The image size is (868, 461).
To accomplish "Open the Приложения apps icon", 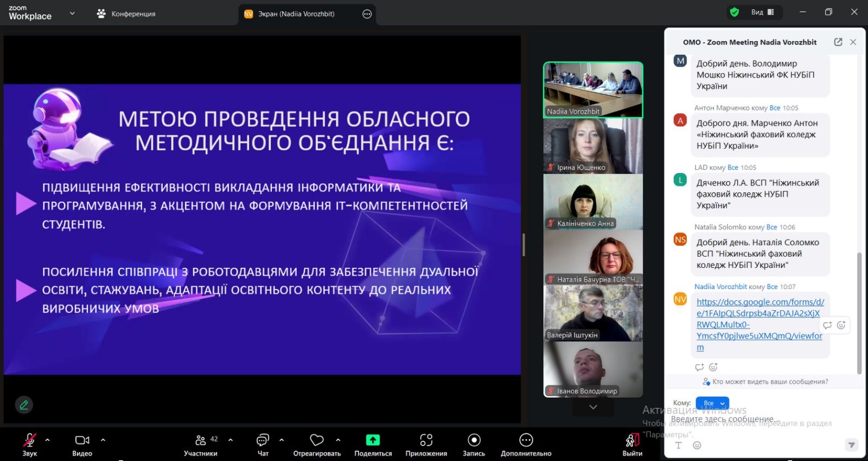I will [x=426, y=440].
